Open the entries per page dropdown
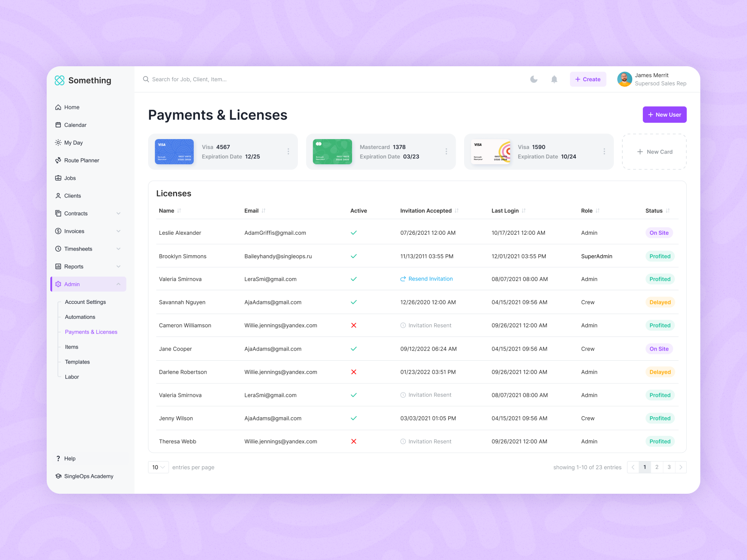This screenshot has height=560, width=747. click(158, 467)
